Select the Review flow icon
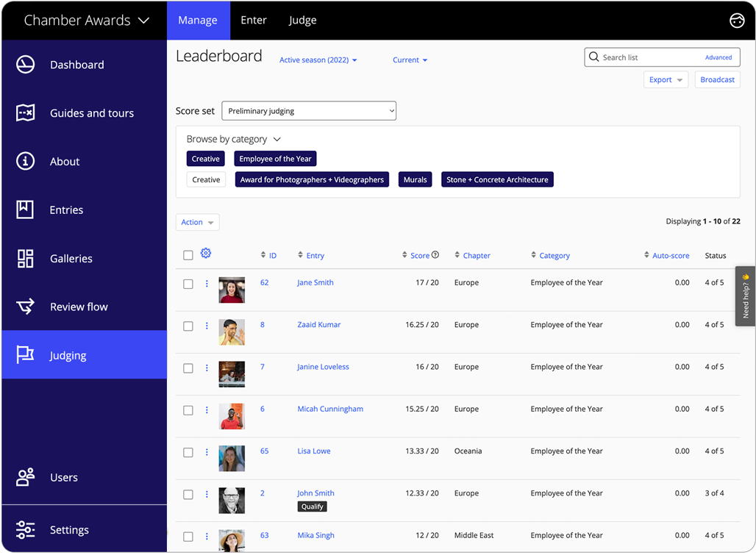756x555 pixels. 24,307
